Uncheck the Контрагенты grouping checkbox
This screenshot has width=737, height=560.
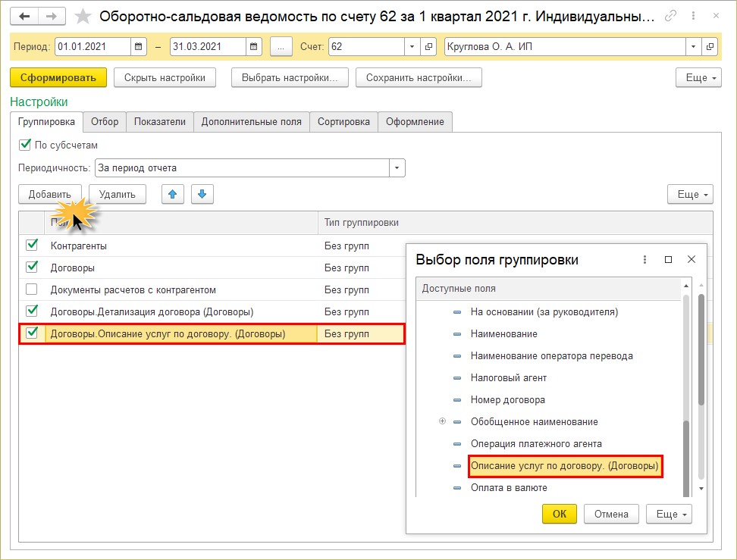click(31, 246)
